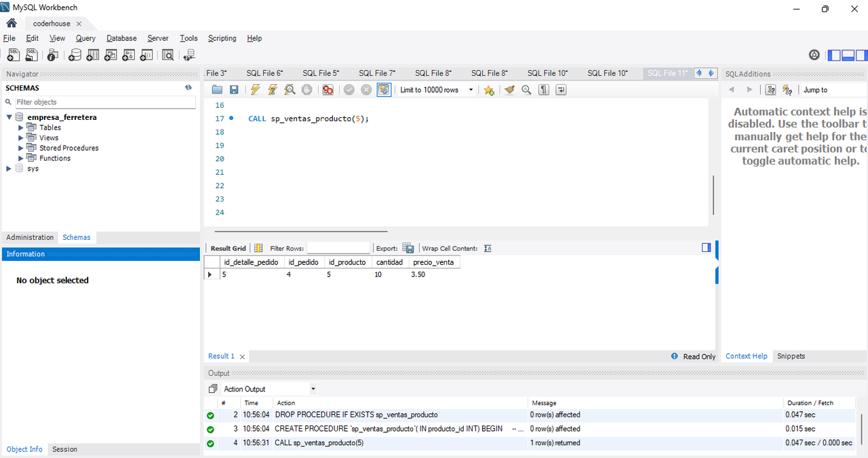Open a SQL script file folder icon
Viewport: 868px width, 458px height.
pyautogui.click(x=217, y=89)
